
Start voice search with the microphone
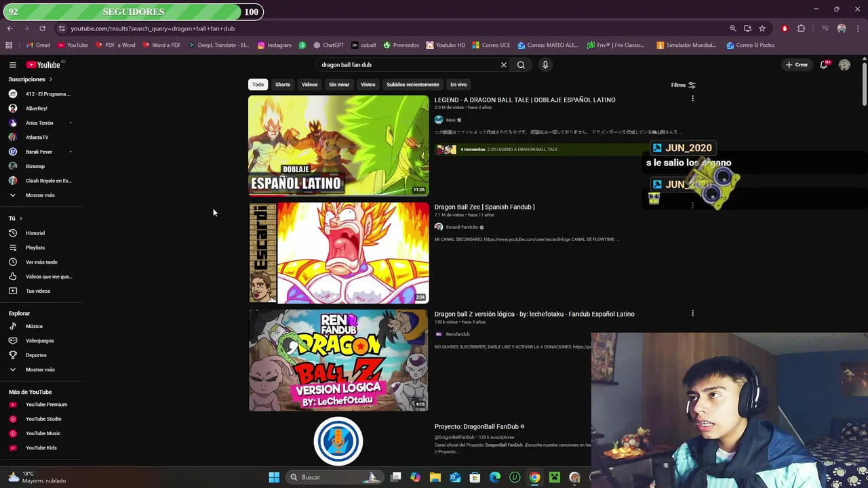click(x=545, y=65)
